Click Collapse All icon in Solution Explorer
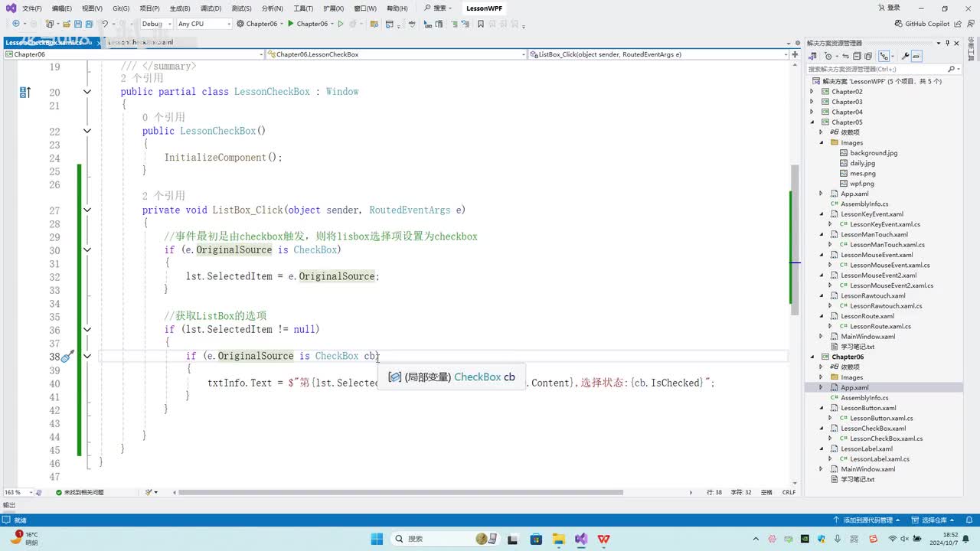This screenshot has height=551, width=980. coord(857,56)
